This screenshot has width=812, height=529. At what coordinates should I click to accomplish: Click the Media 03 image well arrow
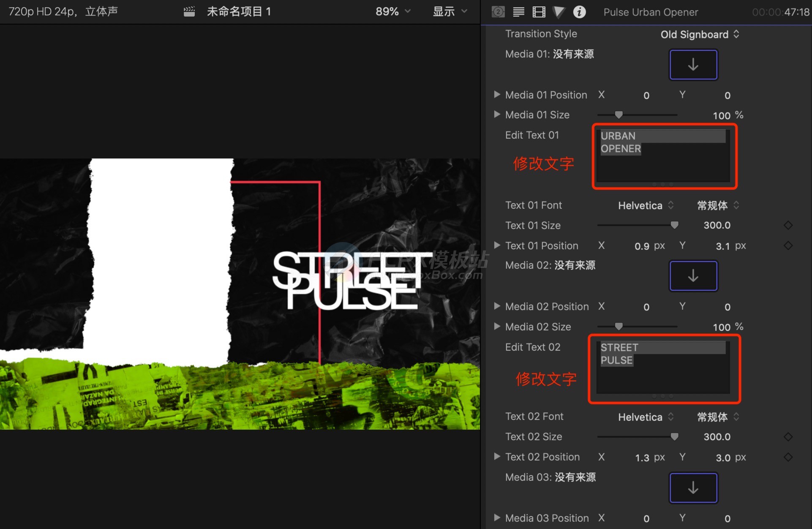point(693,488)
